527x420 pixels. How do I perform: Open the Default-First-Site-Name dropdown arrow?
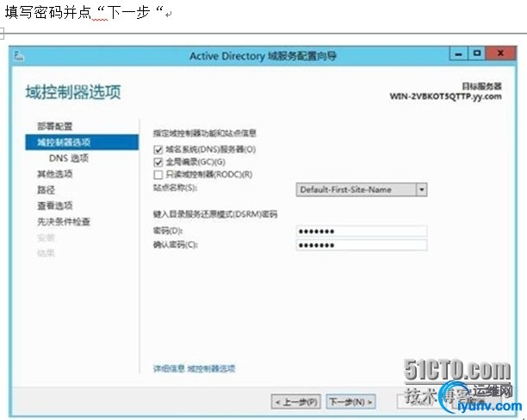(421, 189)
